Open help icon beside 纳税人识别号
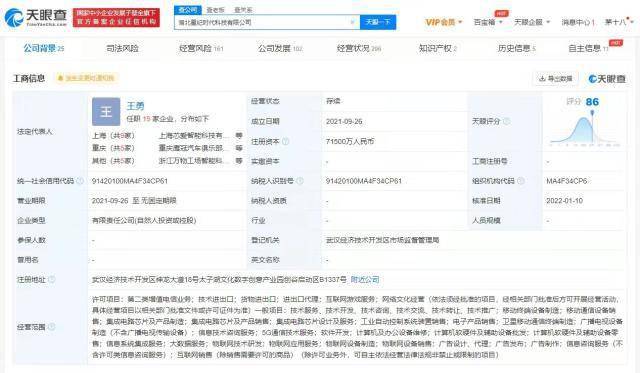The height and width of the screenshot is (373, 640). 300,181
